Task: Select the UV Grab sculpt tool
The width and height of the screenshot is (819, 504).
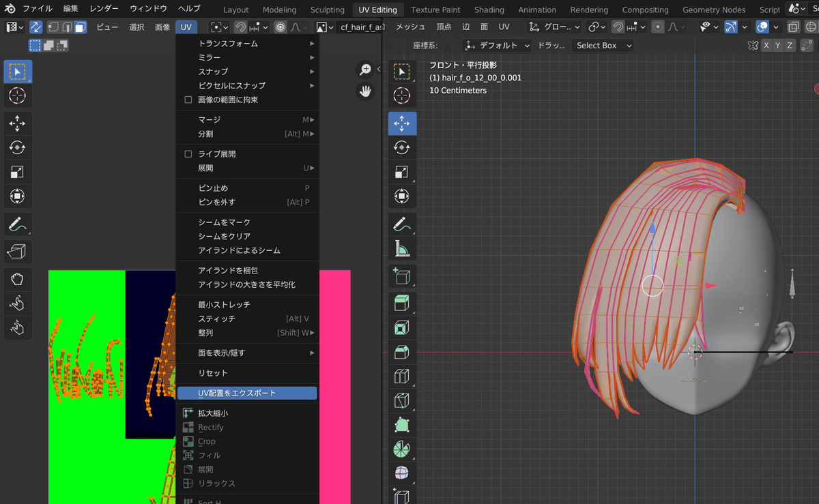Action: pos(17,279)
